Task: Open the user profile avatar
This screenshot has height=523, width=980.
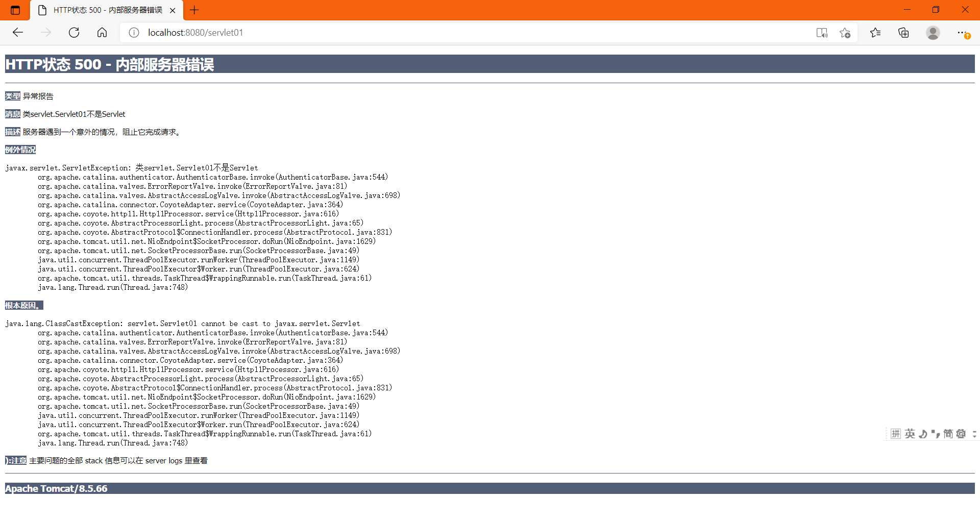Action: coord(933,33)
